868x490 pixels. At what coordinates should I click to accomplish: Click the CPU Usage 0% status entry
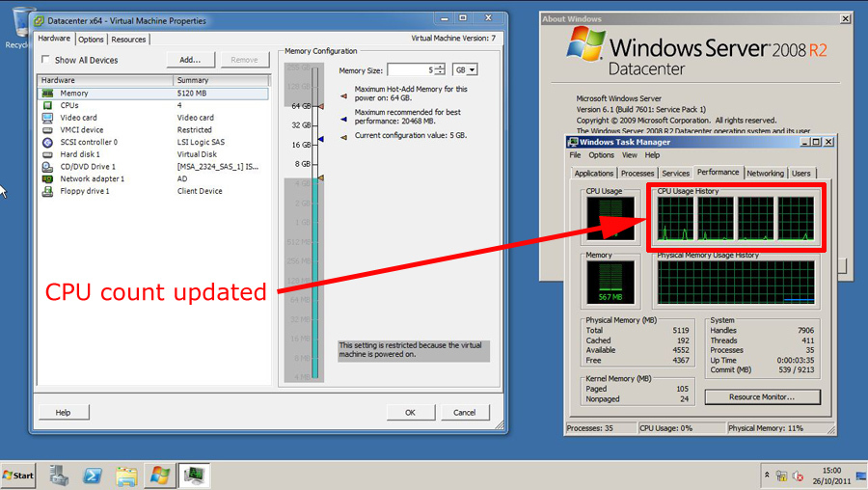(682, 428)
